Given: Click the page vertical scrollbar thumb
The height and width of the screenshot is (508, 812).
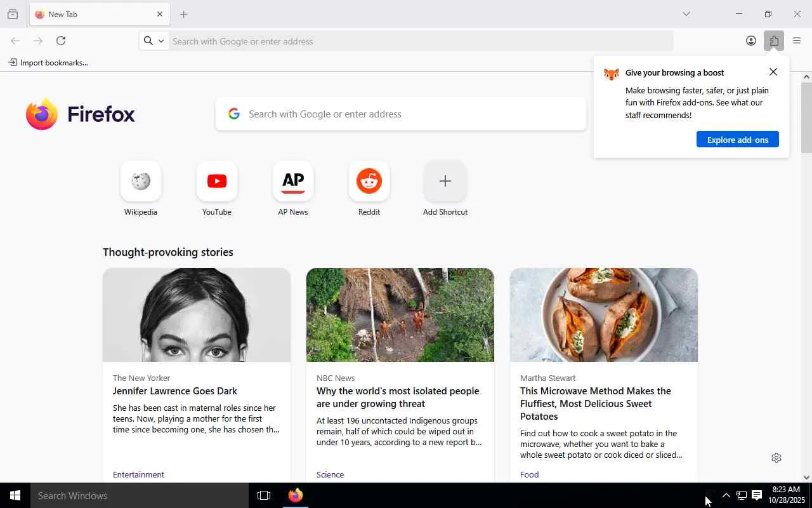Looking at the screenshot, I should 806,118.
